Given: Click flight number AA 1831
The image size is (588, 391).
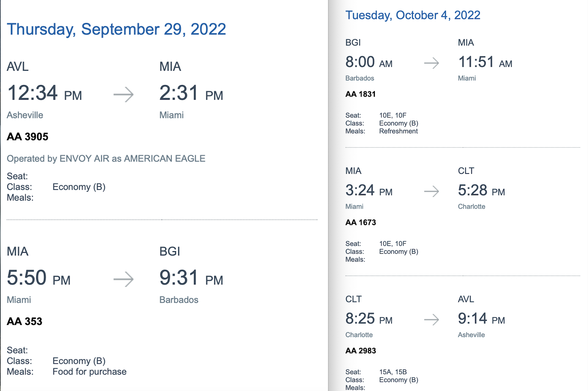Looking at the screenshot, I should click(360, 94).
